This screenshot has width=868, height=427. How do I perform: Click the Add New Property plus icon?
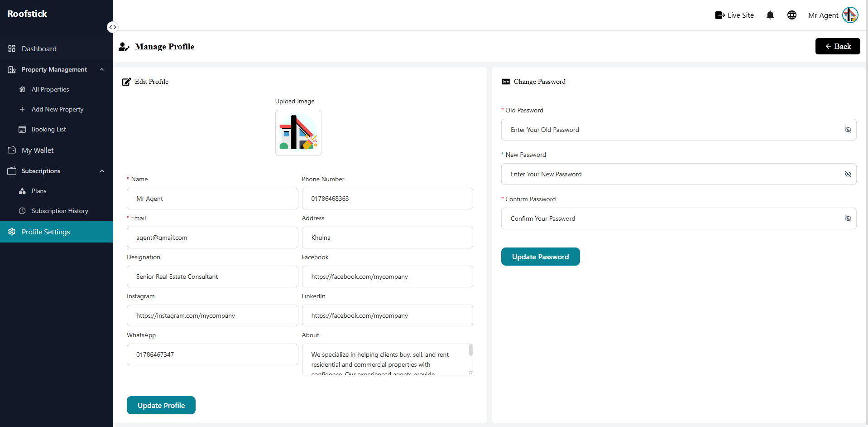tap(22, 109)
